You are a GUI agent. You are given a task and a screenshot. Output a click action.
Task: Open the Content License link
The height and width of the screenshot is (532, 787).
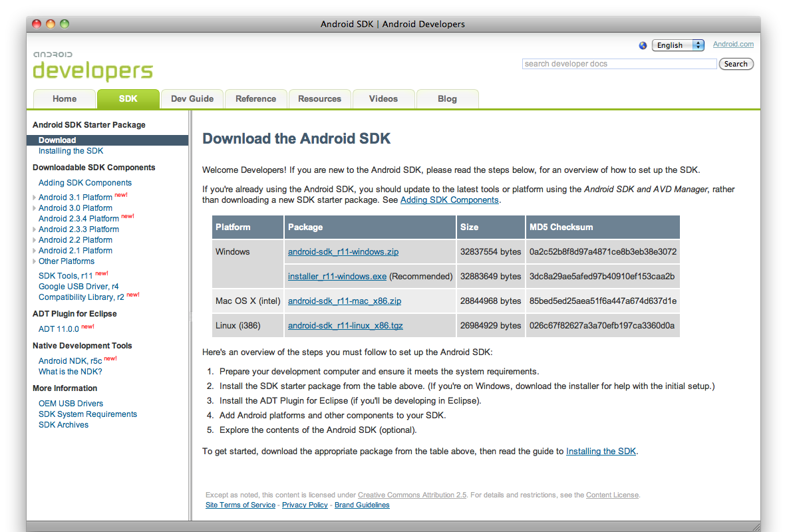612,495
